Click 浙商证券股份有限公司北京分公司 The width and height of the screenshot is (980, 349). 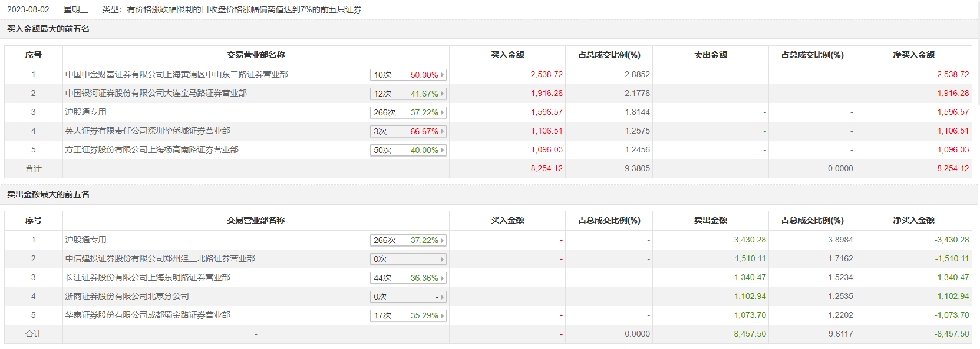[x=127, y=297]
